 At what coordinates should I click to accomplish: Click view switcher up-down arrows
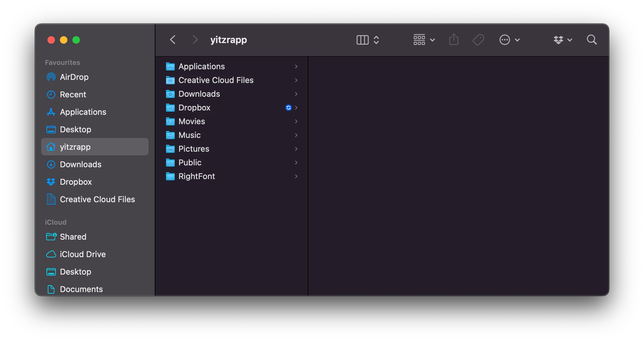(x=376, y=40)
